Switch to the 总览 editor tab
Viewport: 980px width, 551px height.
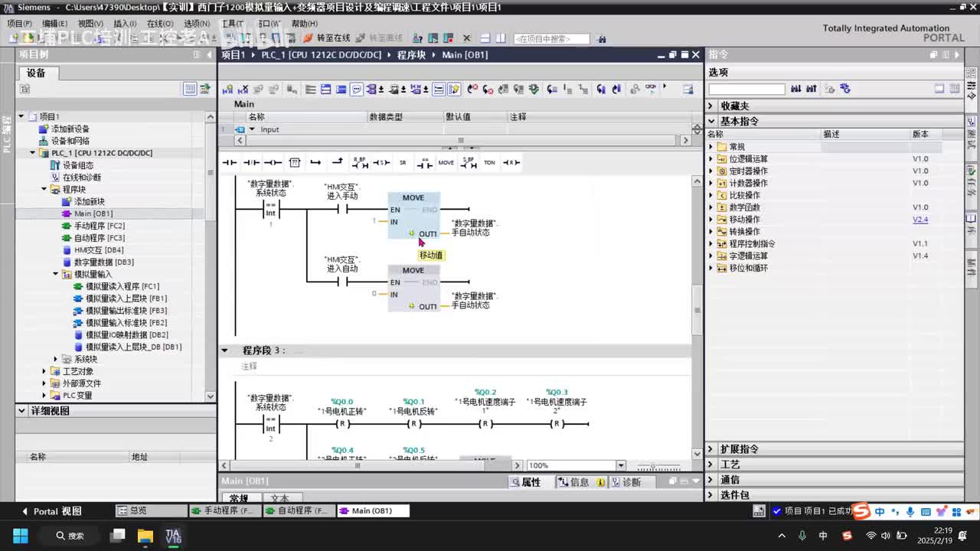[x=151, y=510]
